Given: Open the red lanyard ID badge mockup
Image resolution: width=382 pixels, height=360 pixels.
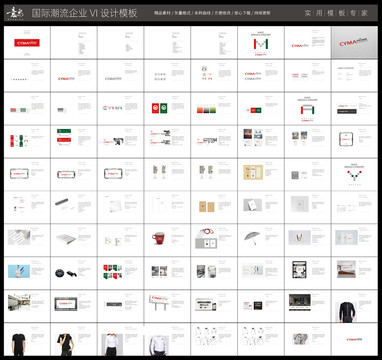Looking at the screenshot, I should (206, 238).
